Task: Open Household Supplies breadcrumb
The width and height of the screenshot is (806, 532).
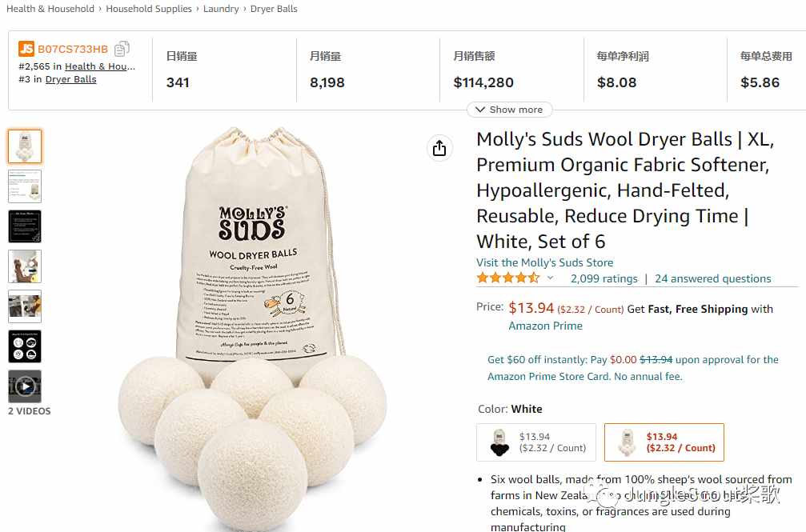Action: click(149, 9)
